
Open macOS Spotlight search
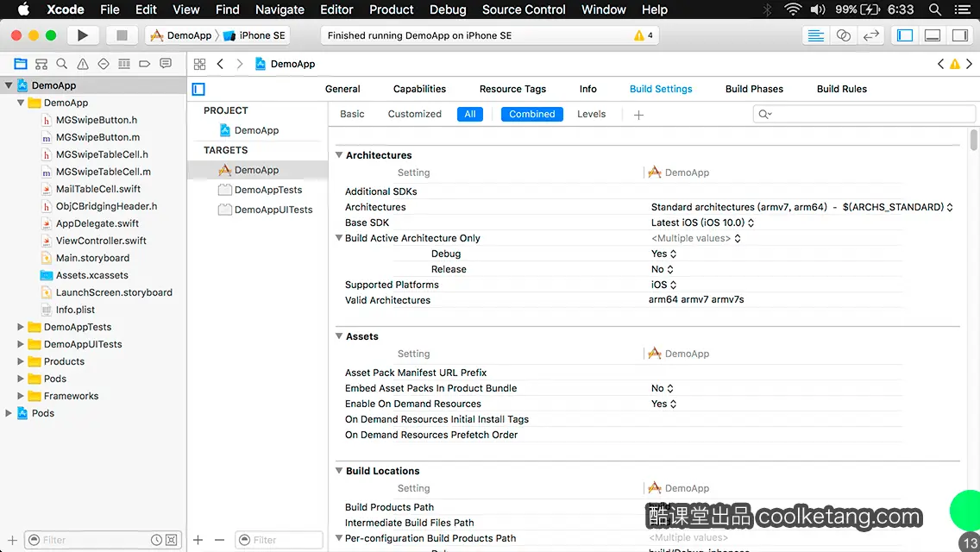coord(935,9)
